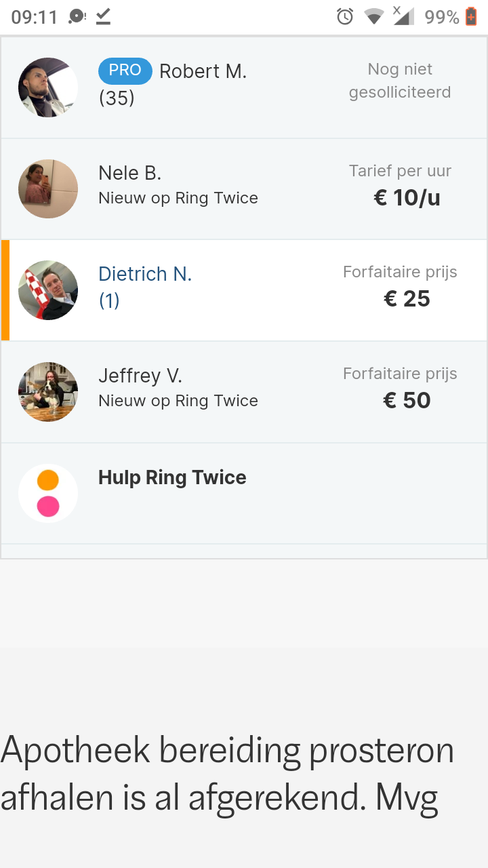Tap the alarm clock status icon
488x868 pixels.
[345, 17]
